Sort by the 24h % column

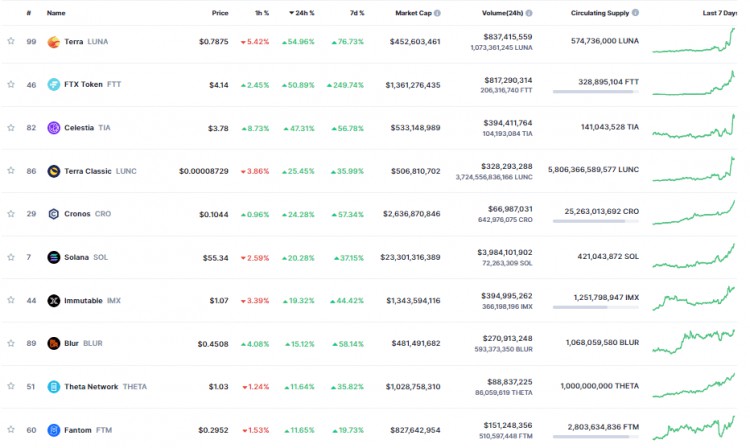tap(302, 13)
